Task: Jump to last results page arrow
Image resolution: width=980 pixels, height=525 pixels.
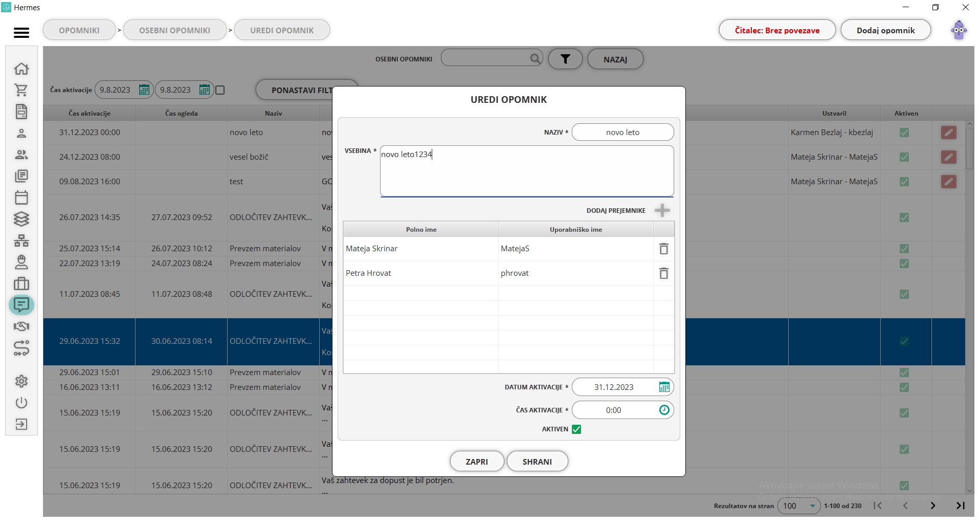Action: [x=961, y=506]
